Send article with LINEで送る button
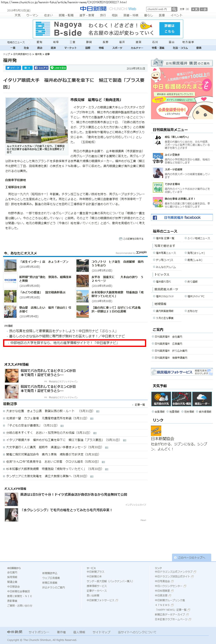 coord(58,68)
